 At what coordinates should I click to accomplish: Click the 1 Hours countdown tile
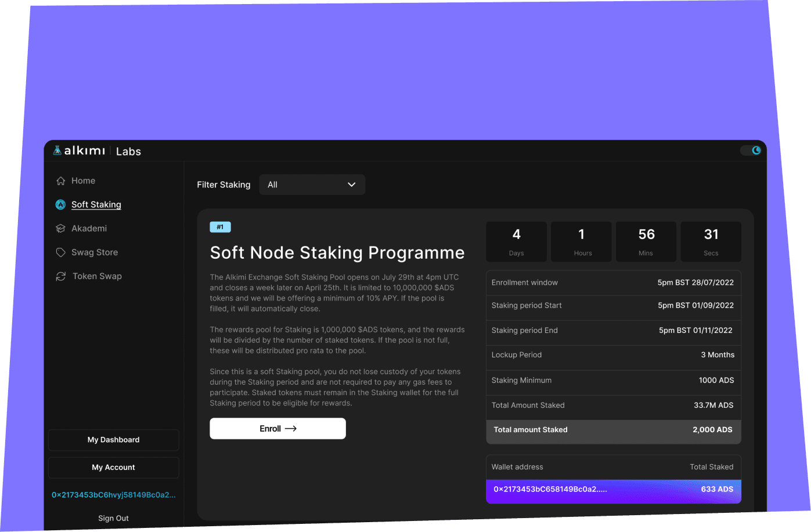coord(581,241)
